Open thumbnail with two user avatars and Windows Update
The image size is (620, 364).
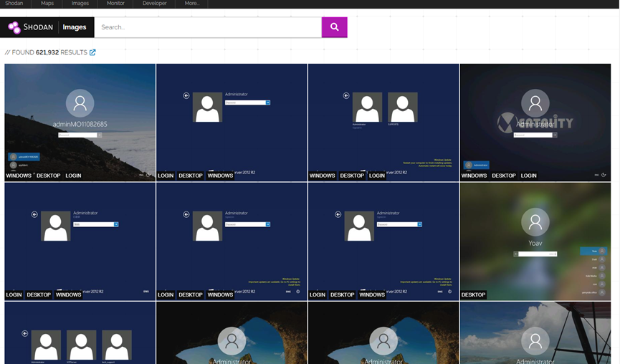[x=383, y=123]
